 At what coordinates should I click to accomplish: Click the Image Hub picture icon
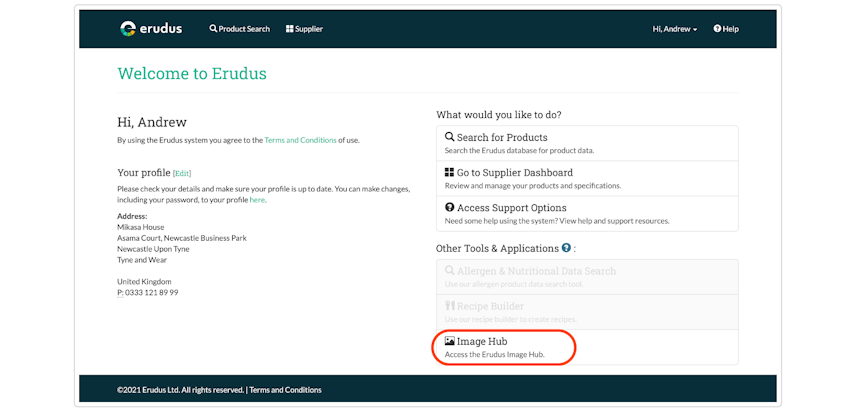click(x=449, y=341)
